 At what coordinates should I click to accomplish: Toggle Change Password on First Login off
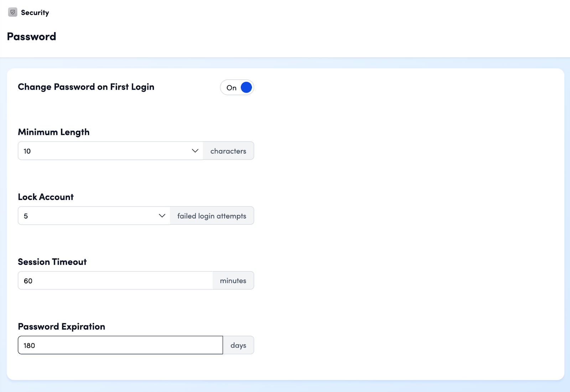(x=237, y=87)
